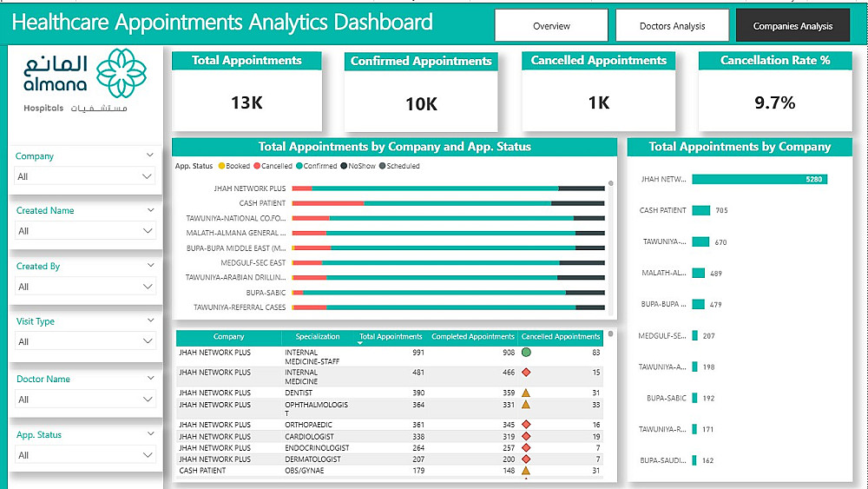Open the Created By dropdown
868x489 pixels.
(85, 287)
